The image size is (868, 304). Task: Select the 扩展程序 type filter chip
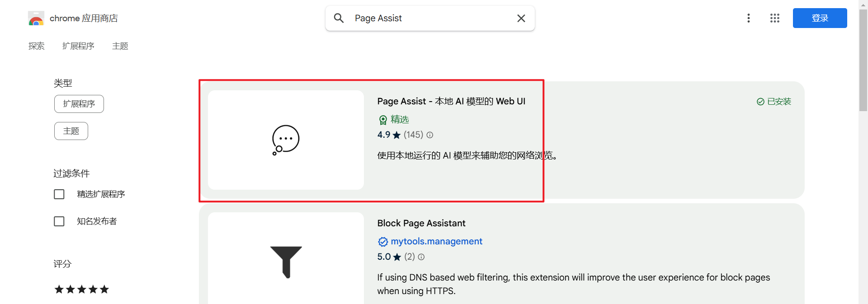(x=79, y=104)
